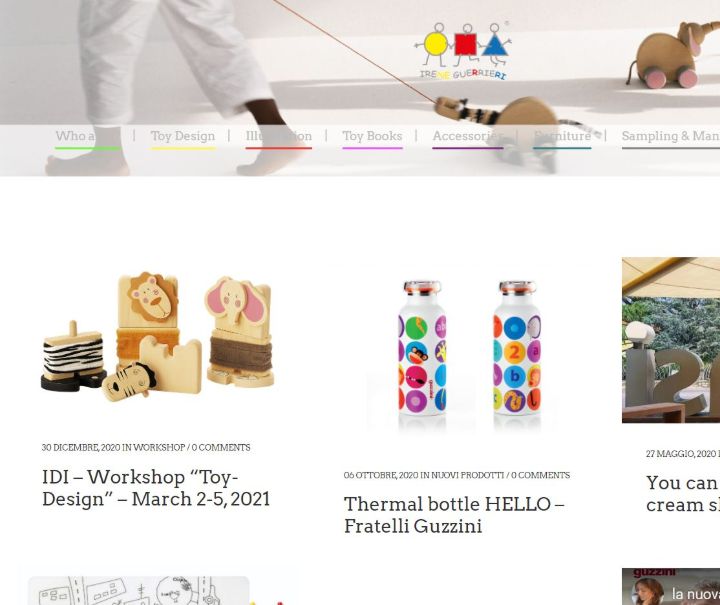
Task: Click the WORKSHOP category link
Action: click(x=159, y=448)
